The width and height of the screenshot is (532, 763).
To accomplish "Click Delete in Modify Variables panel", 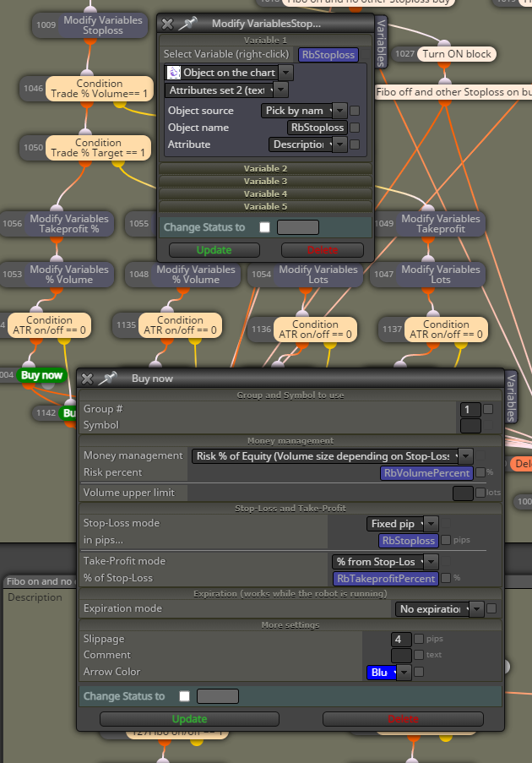I will tap(323, 250).
